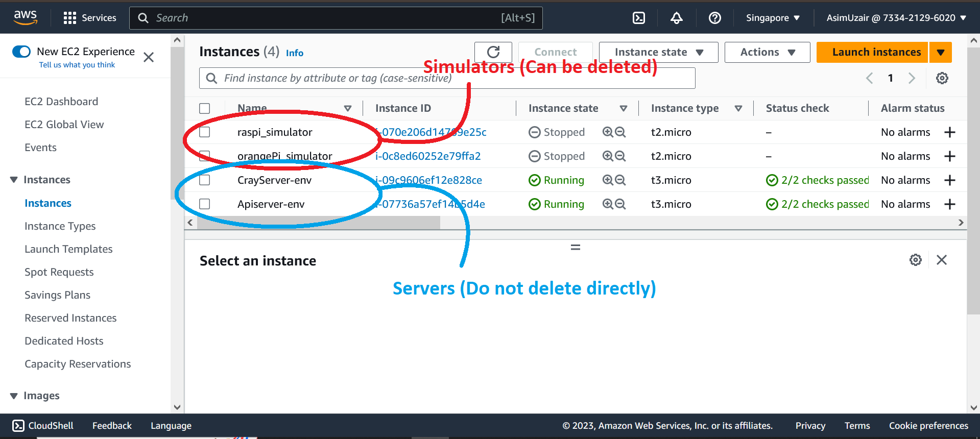This screenshot has width=980, height=439.
Task: Open orangePi_simulator instance ID link
Action: pyautogui.click(x=428, y=156)
